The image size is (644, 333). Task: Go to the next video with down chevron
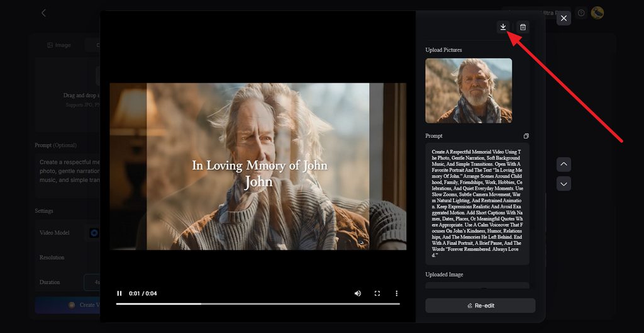563,183
